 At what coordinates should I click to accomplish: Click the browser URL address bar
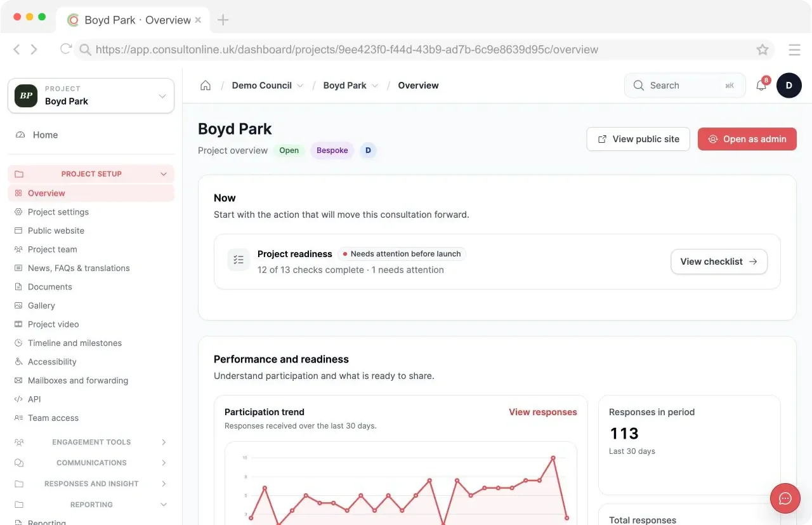coord(424,50)
